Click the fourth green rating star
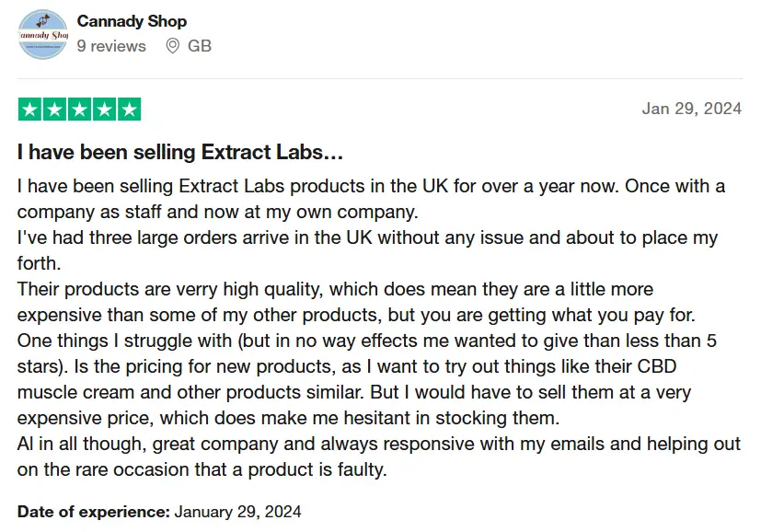The height and width of the screenshot is (532, 761). (104, 110)
